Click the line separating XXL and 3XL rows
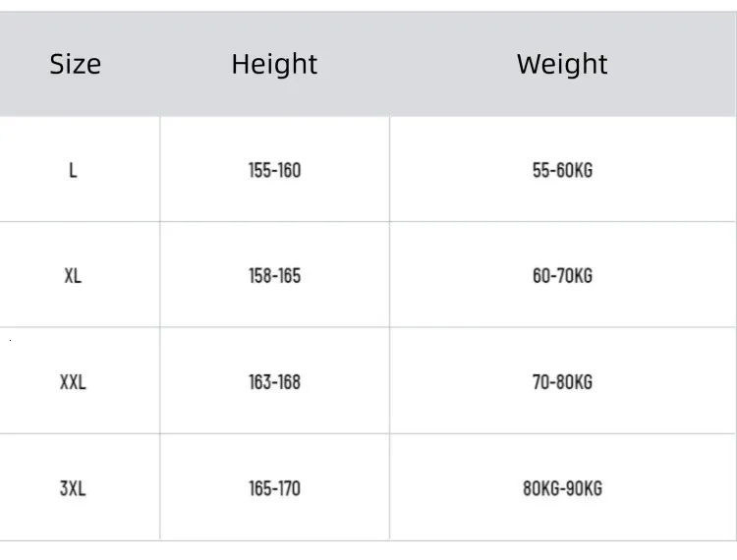Screen dimensions: 737x560 [368, 433]
